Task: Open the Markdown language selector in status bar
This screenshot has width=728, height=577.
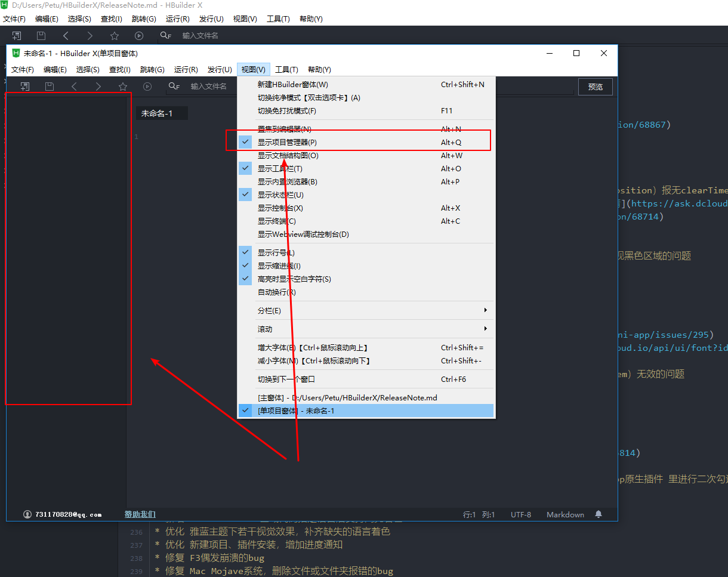Action: pyautogui.click(x=565, y=514)
